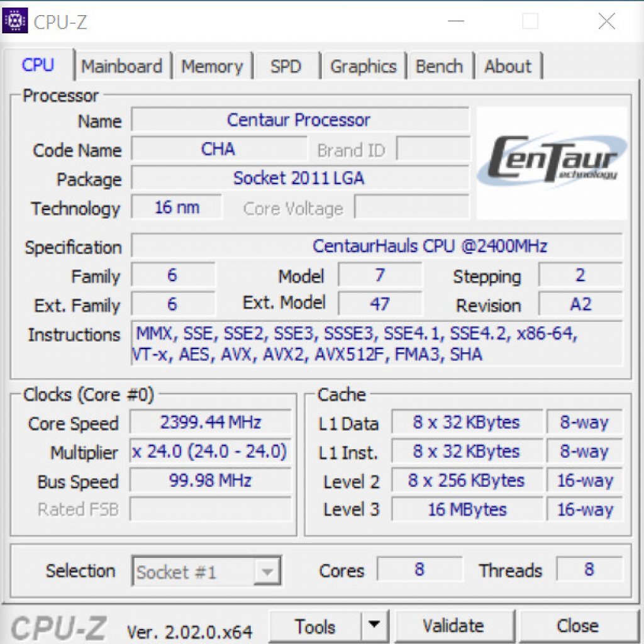644x644 pixels.
Task: Click the 'Clocks (Core #0)' group label
Action: click(x=88, y=395)
